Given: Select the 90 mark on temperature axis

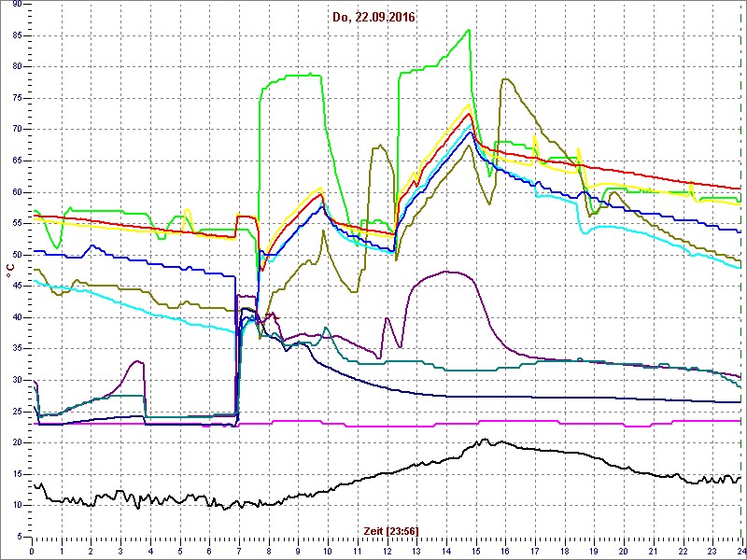Looking at the screenshot, I should tap(17, 5).
